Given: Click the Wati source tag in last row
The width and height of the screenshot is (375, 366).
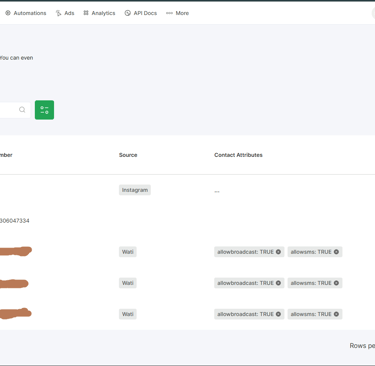Looking at the screenshot, I should coord(128,314).
